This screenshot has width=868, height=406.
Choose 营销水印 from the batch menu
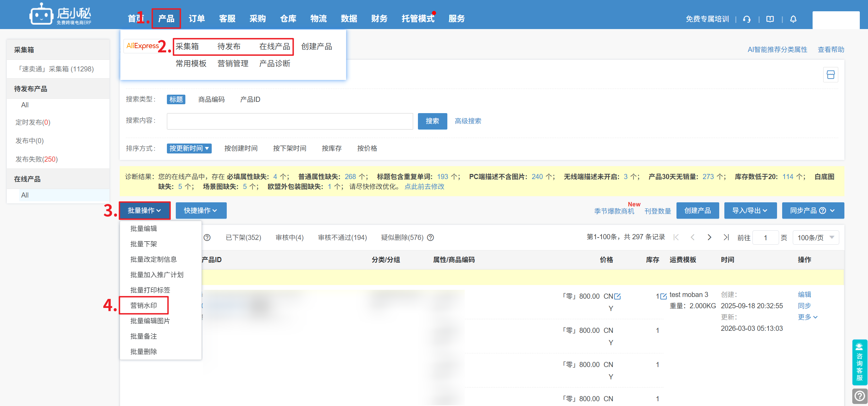click(144, 305)
